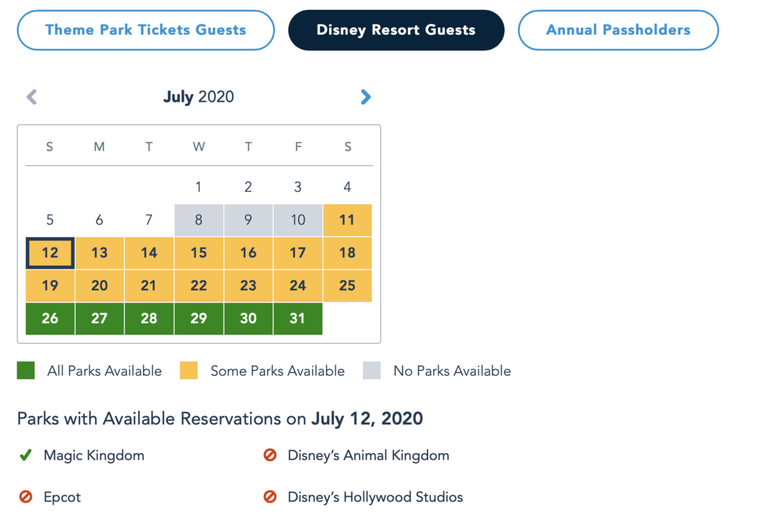Click the yellow Some Parks Available legend swatch
764x532 pixels.
click(188, 371)
